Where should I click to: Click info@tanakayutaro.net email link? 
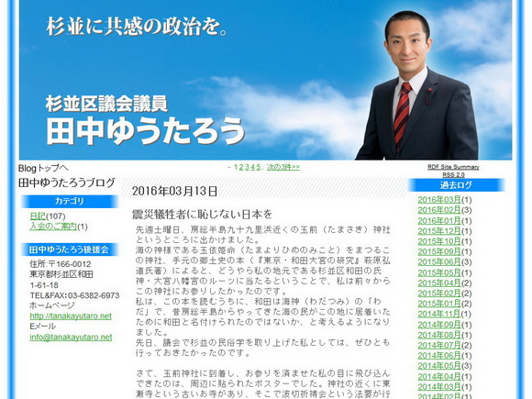[71, 338]
